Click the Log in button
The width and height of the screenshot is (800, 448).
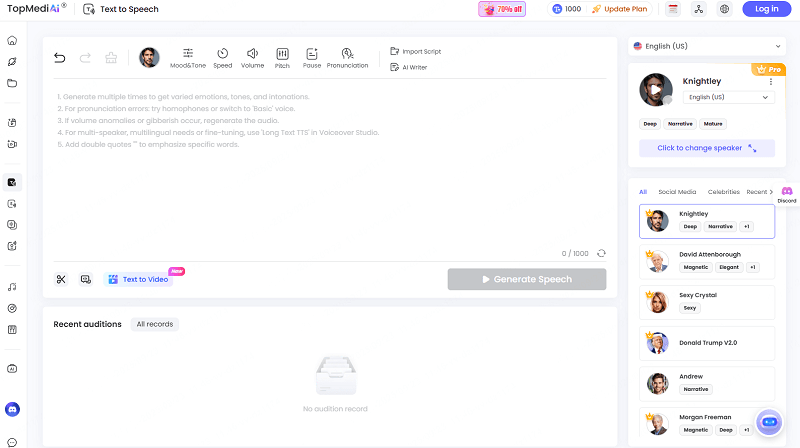[x=766, y=9]
